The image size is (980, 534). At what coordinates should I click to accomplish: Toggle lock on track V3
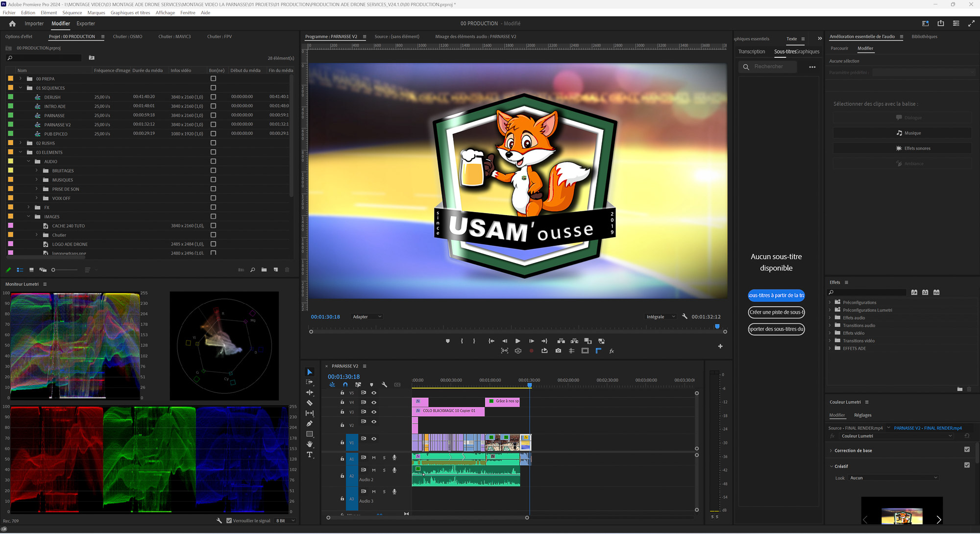click(342, 412)
